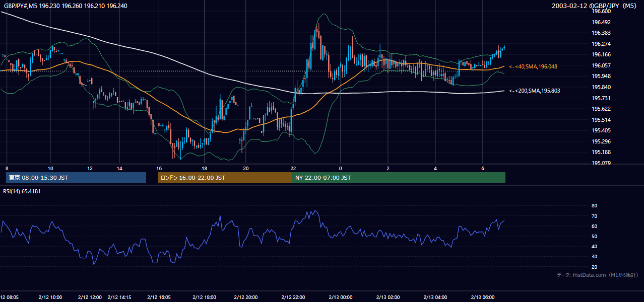The height and width of the screenshot is (302, 644).
Task: Click the 2/13 02:00 bottom time label
Action: (x=388, y=297)
